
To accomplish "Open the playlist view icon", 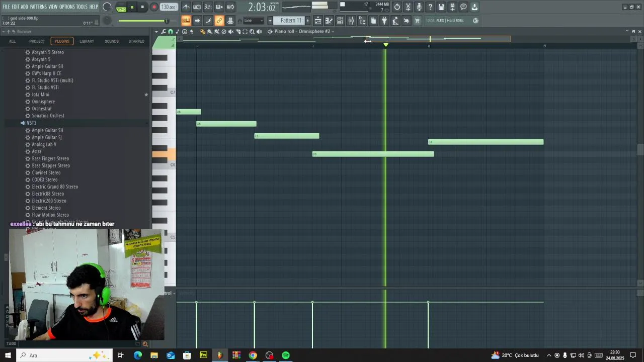I will click(x=318, y=21).
